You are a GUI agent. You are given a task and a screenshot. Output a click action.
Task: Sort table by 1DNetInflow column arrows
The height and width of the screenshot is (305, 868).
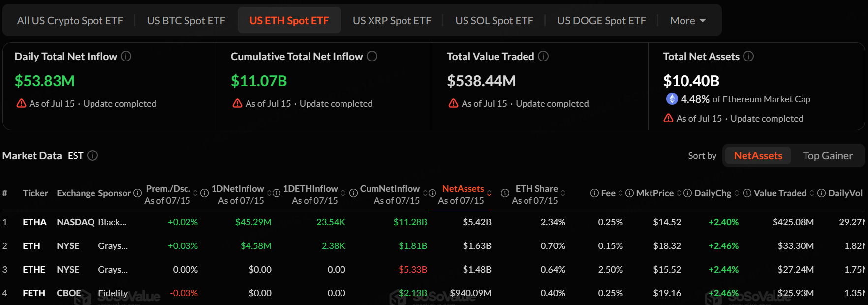(x=269, y=193)
